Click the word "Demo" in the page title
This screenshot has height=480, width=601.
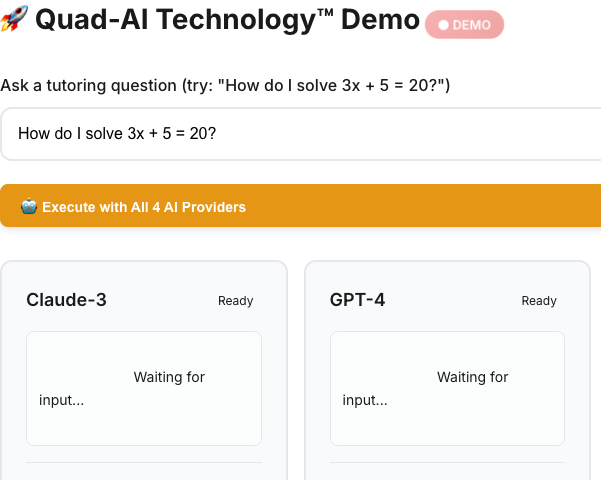click(x=379, y=21)
